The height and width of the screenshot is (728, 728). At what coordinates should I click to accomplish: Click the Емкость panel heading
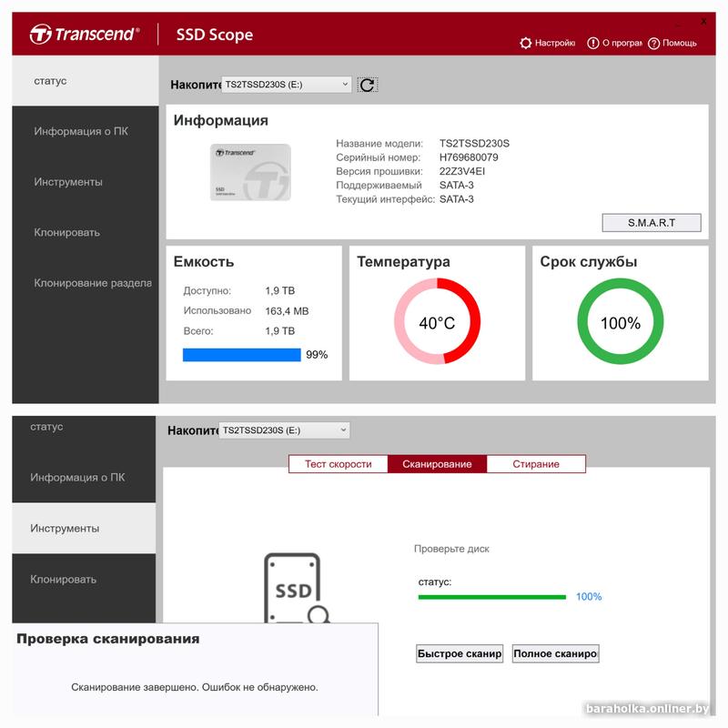point(204,262)
